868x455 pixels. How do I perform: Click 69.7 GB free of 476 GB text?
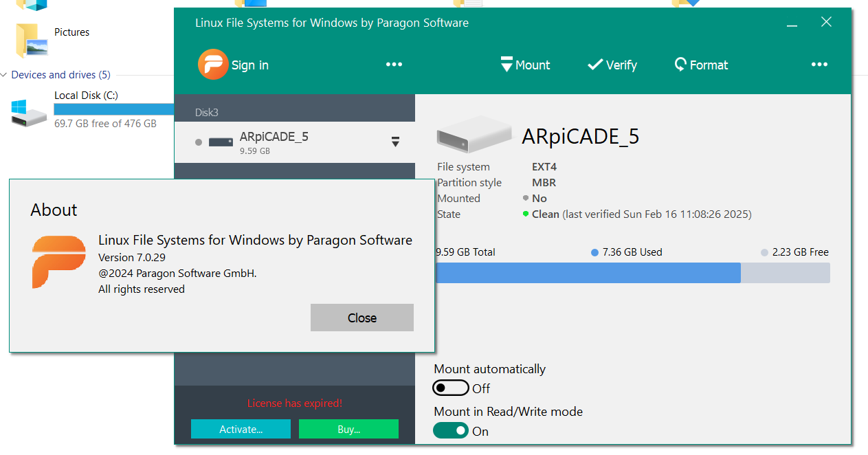click(x=105, y=124)
